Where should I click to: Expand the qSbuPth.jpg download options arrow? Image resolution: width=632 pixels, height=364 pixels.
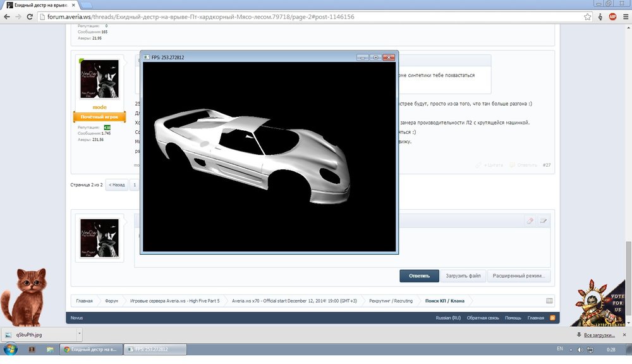78,334
